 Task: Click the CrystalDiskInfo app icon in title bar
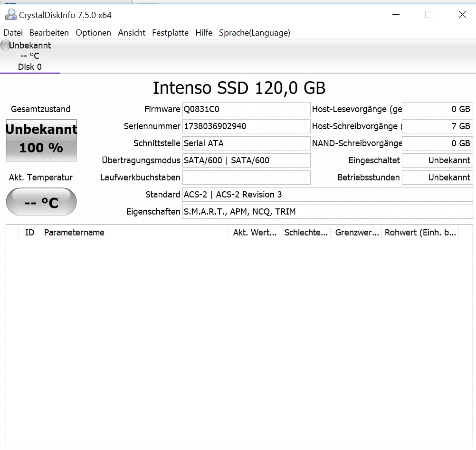pos(10,15)
